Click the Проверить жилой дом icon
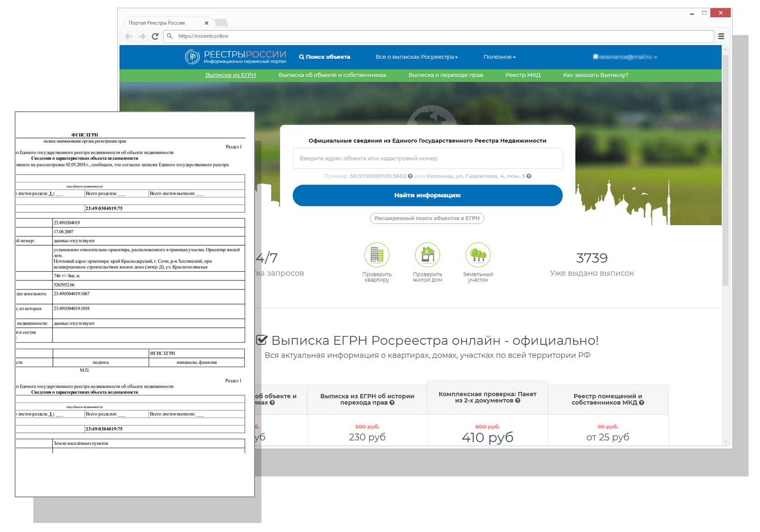 tap(427, 255)
